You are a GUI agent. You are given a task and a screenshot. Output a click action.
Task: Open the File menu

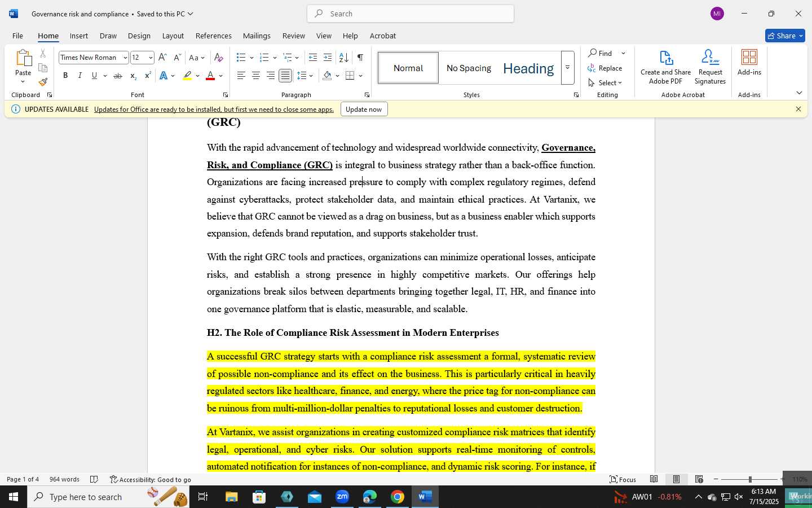[17, 36]
